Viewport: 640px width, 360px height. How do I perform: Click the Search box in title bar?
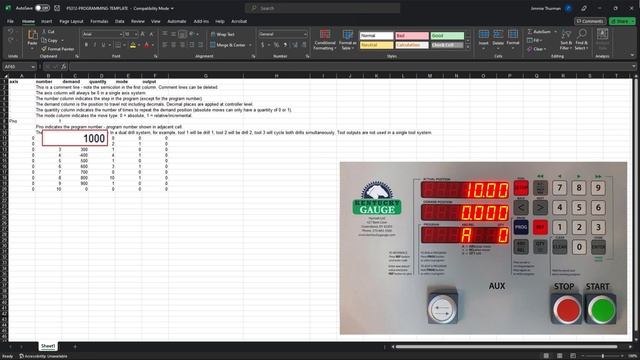pyautogui.click(x=322, y=8)
